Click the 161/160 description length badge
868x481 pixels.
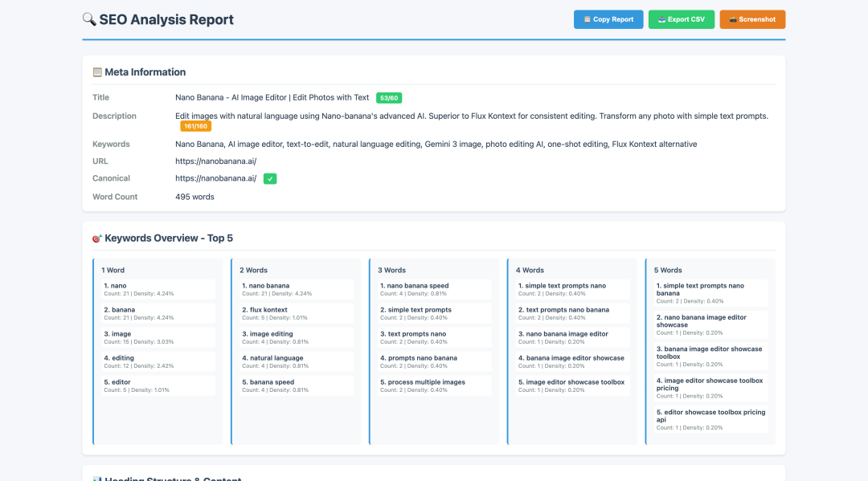[x=195, y=126]
